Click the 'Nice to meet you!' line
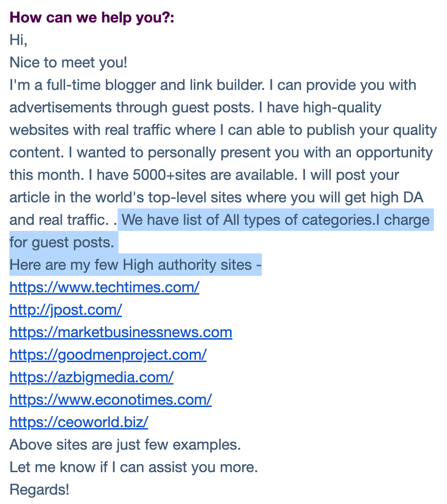 pos(68,63)
